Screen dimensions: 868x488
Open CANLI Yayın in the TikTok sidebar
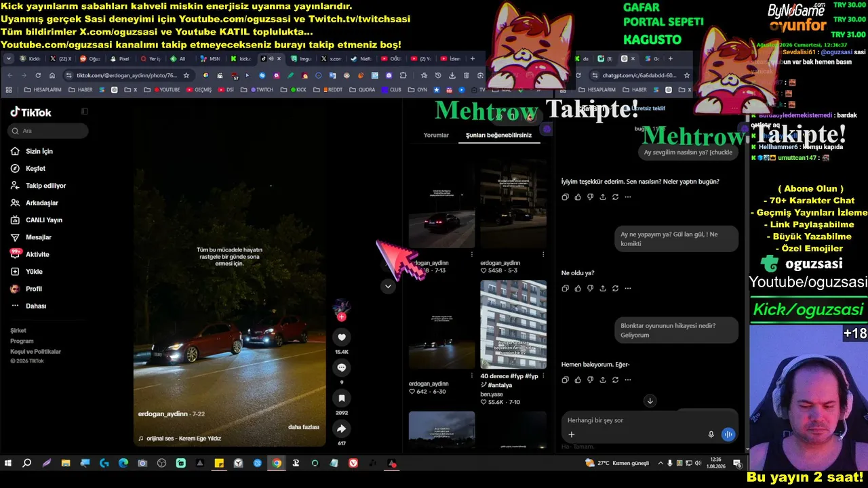tap(43, 220)
